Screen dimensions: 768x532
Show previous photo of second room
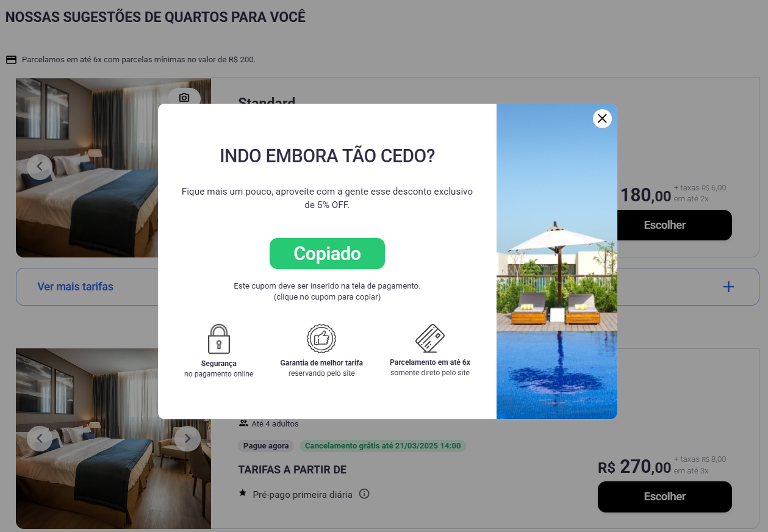[x=40, y=438]
